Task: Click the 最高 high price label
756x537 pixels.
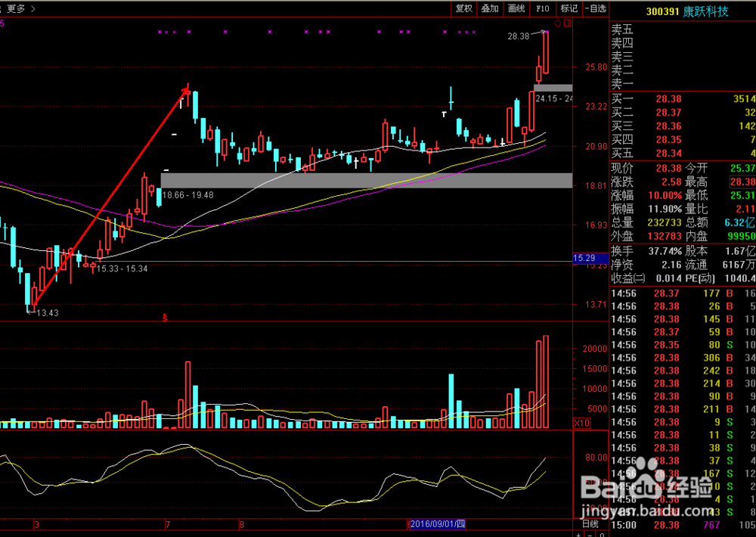Action: click(x=696, y=182)
